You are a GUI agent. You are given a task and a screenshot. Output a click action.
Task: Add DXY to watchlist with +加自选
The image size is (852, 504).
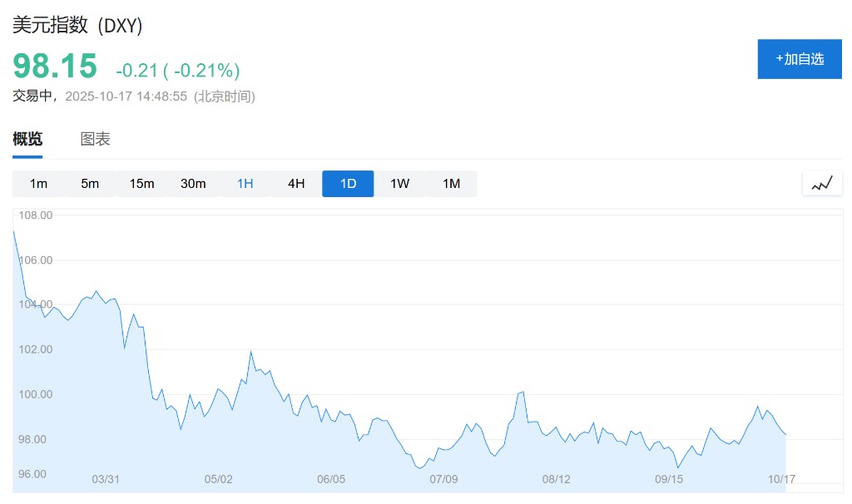(799, 59)
